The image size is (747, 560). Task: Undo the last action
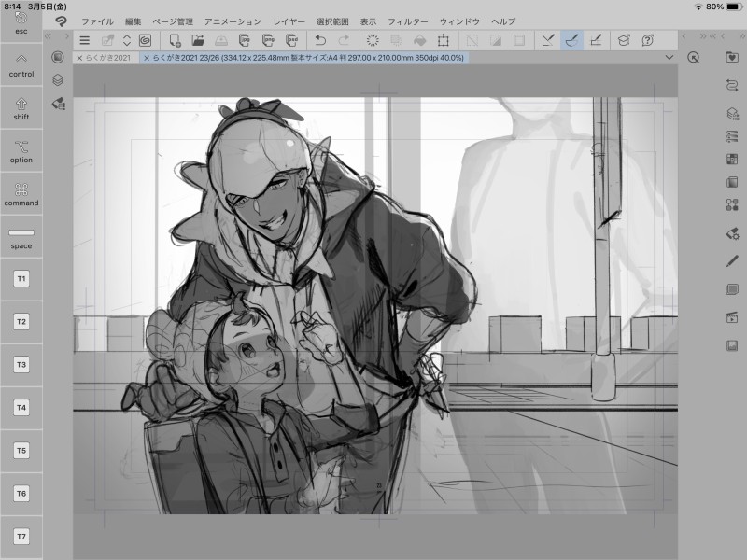tap(320, 40)
